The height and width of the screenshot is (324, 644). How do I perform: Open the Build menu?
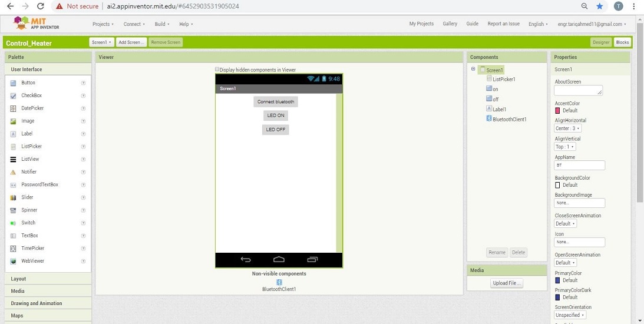(x=162, y=24)
